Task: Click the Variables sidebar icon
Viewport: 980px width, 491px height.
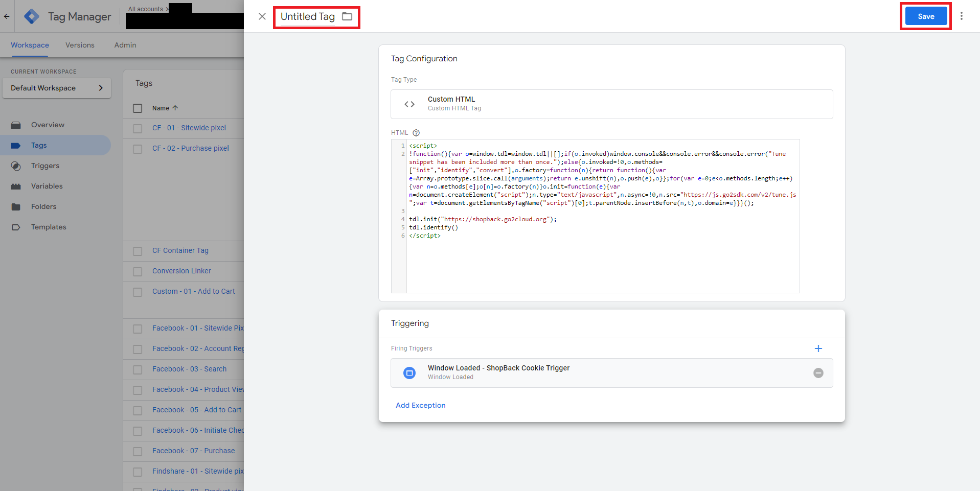Action: coord(16,186)
